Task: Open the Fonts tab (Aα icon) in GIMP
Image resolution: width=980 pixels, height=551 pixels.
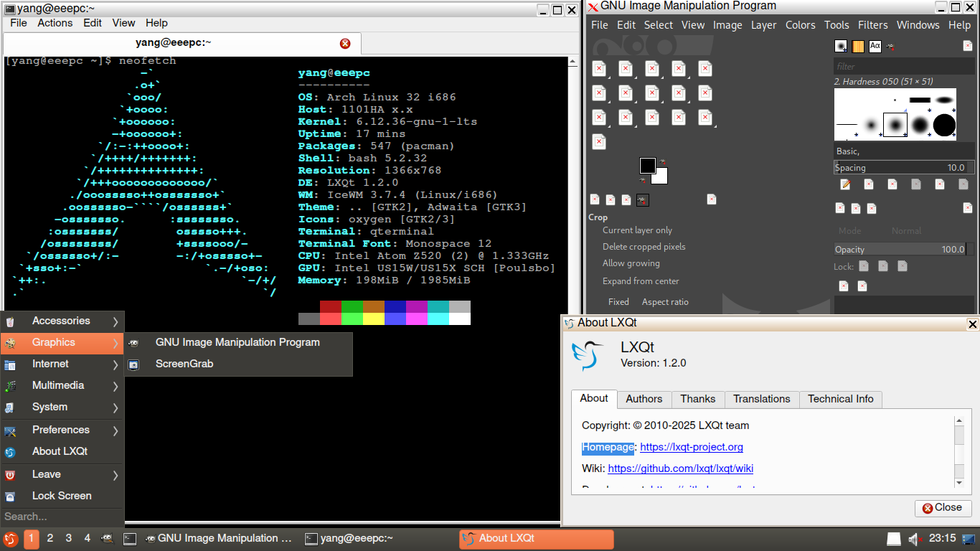Action: point(875,47)
